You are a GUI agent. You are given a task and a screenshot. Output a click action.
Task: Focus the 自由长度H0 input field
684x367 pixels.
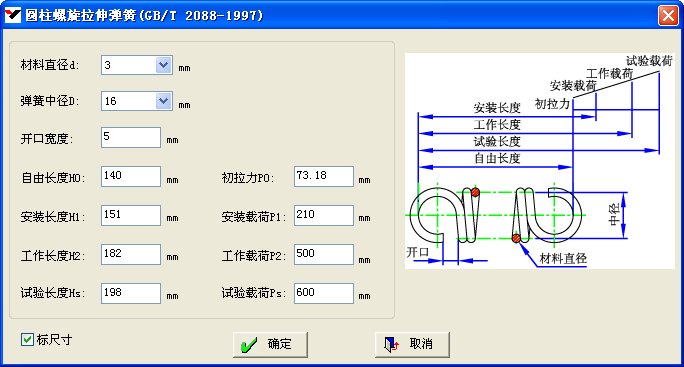pos(131,176)
